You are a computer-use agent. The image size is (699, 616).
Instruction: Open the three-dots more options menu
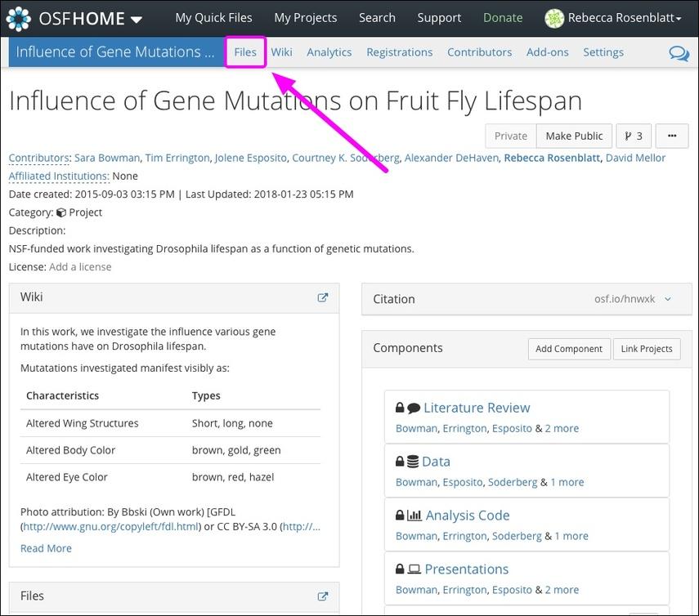pyautogui.click(x=672, y=136)
